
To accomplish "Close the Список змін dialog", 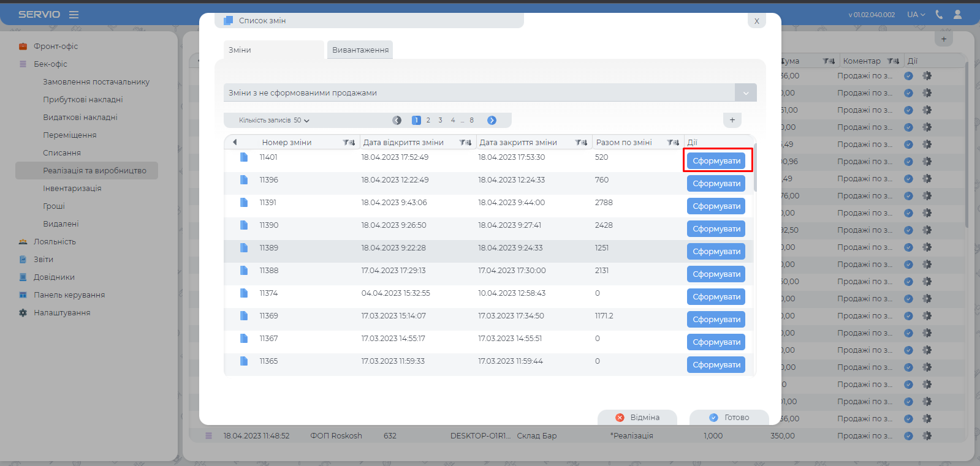I will (x=756, y=21).
